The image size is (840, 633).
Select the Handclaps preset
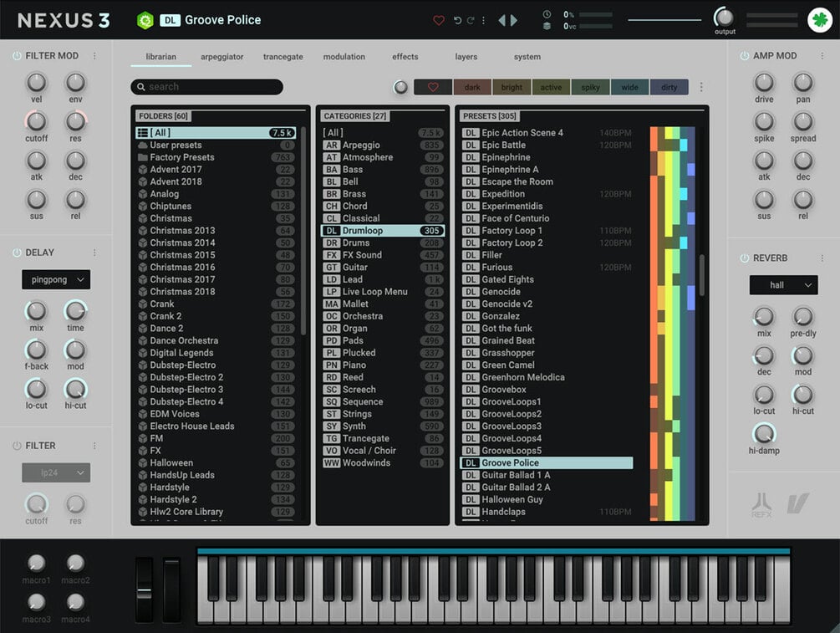point(547,511)
